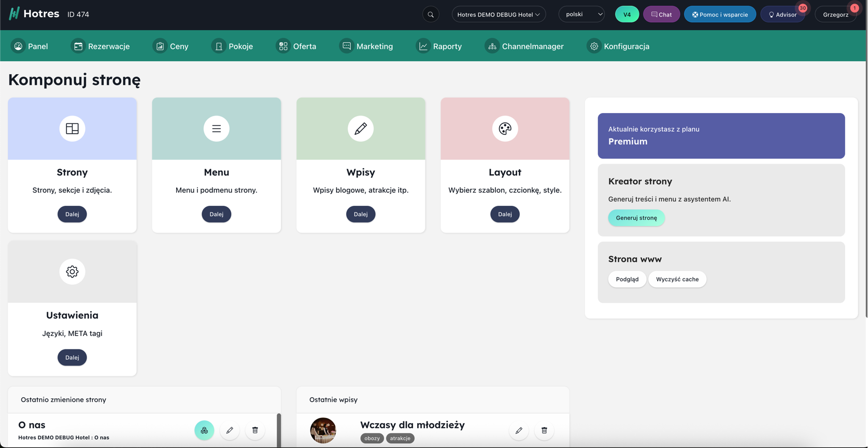Click the Ustawienia gear icon
Screen dimensions: 868x448
click(72, 272)
